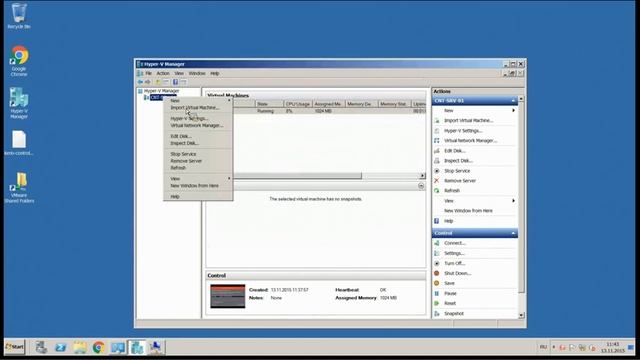
Task: Click the Reset icon under Control section
Action: coord(437,303)
